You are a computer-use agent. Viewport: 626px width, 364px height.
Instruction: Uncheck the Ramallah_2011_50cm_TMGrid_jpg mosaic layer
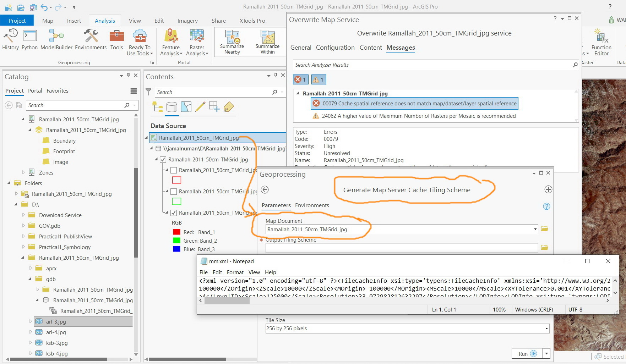pos(163,160)
